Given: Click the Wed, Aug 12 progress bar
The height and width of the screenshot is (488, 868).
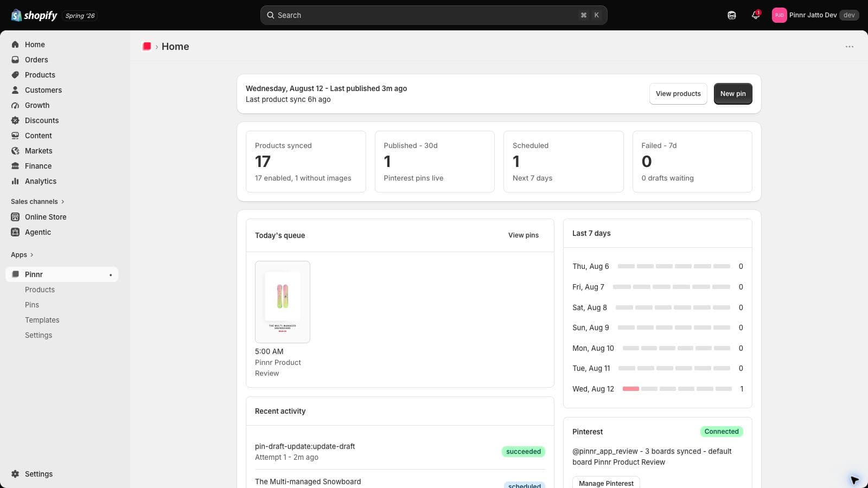Looking at the screenshot, I should click(677, 389).
